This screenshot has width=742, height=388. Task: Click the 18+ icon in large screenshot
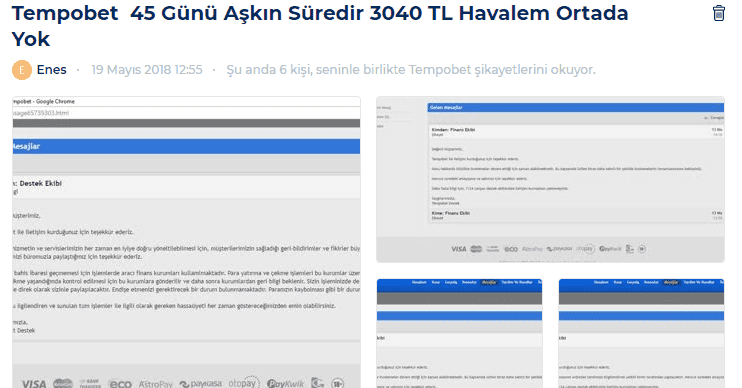pos(337,383)
